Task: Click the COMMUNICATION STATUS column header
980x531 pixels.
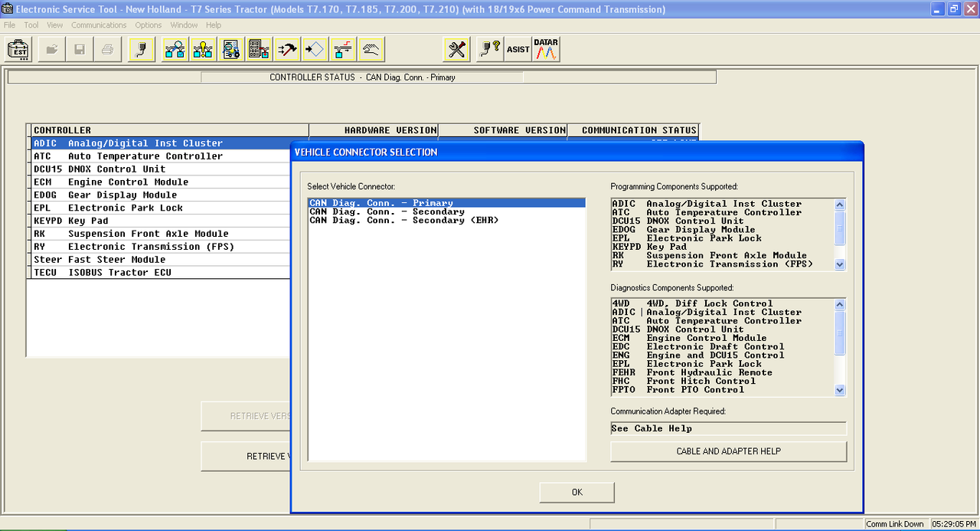Action: click(633, 130)
